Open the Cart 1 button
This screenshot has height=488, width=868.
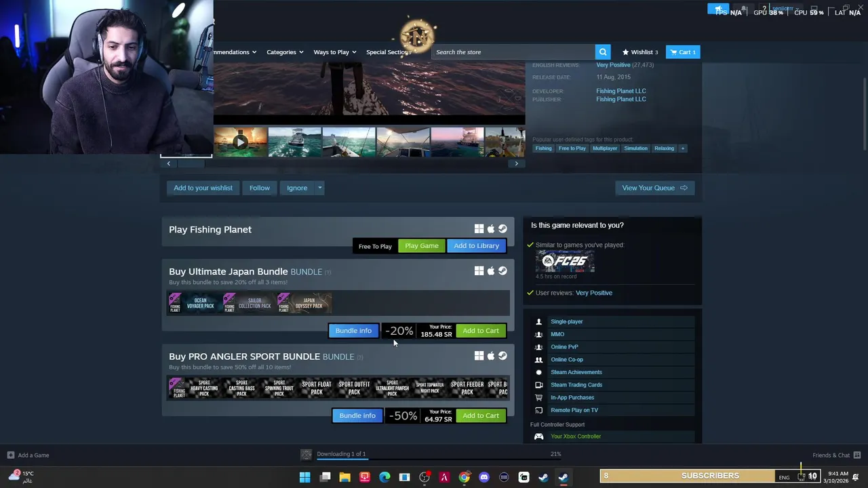click(683, 52)
